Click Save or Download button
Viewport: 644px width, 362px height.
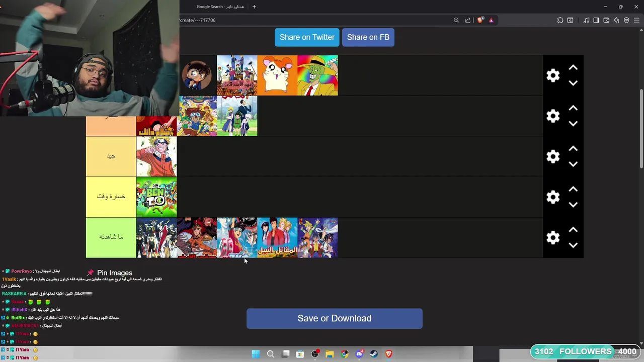[x=335, y=318]
